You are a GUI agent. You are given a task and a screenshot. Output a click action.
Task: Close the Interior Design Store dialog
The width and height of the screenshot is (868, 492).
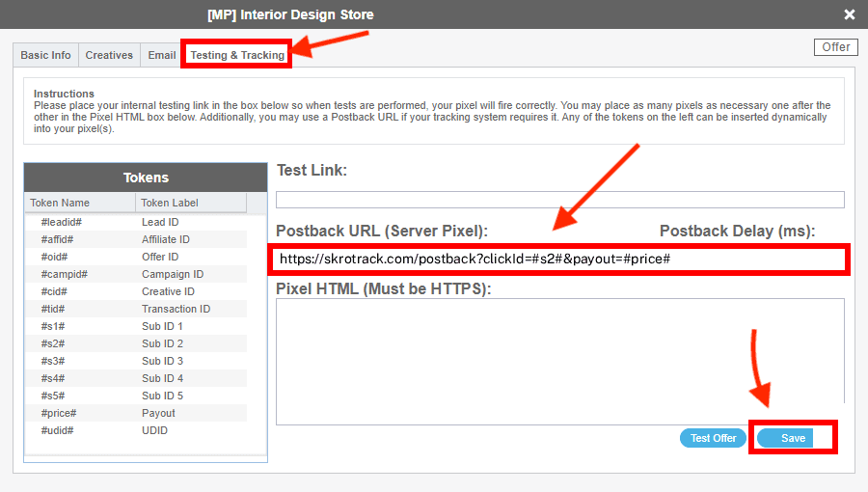[x=849, y=14]
